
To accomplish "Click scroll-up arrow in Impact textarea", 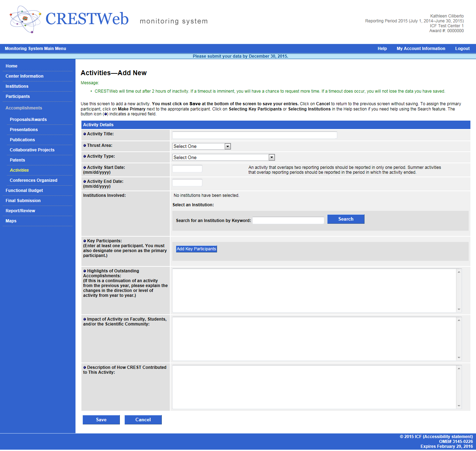I will pos(459,320).
